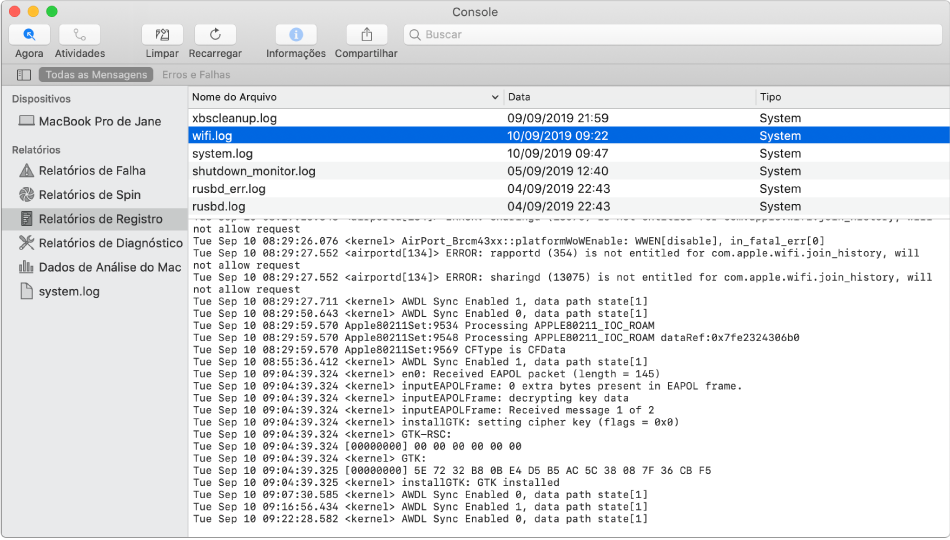950x540 pixels.
Task: Select the xbscleanup.log row
Action: tap(568, 118)
